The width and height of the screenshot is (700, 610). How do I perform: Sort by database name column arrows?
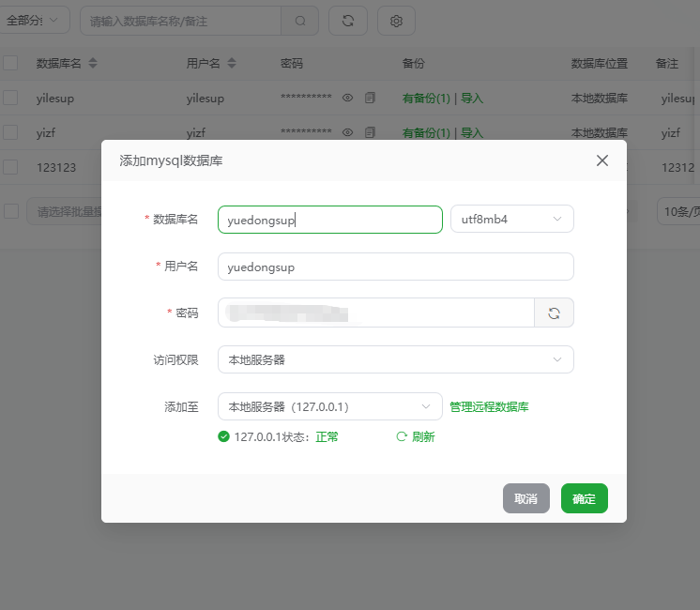[93, 64]
